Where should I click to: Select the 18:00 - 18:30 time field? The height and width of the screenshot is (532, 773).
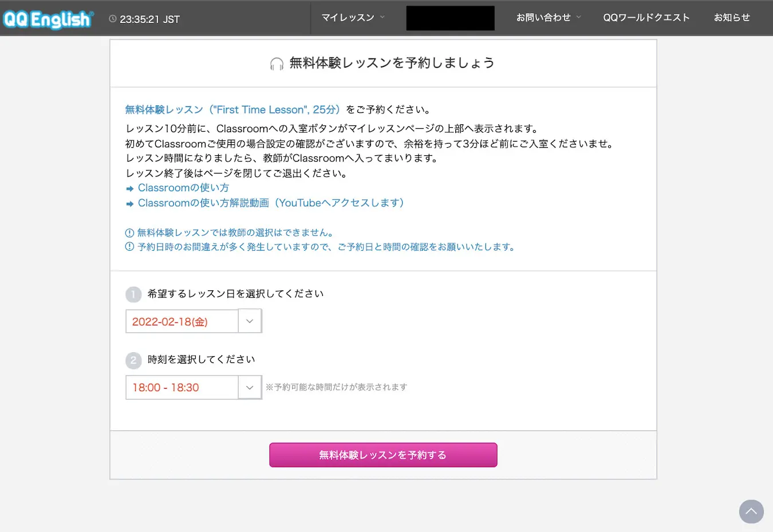click(182, 387)
